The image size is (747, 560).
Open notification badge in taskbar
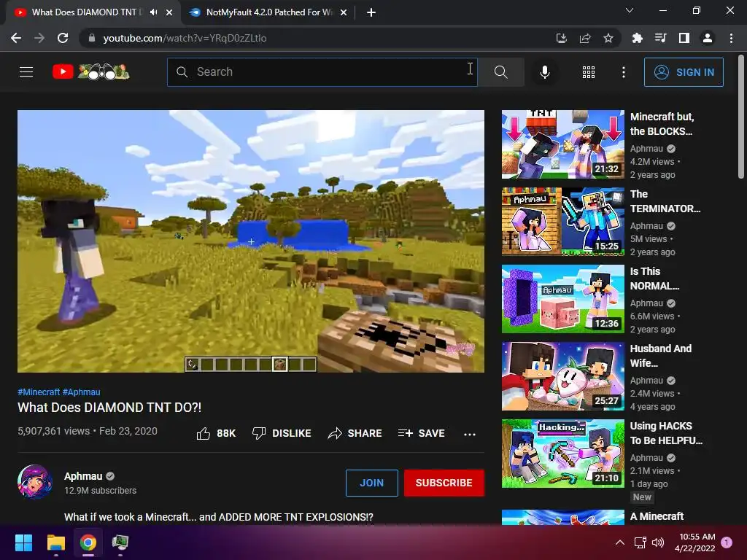[727, 542]
